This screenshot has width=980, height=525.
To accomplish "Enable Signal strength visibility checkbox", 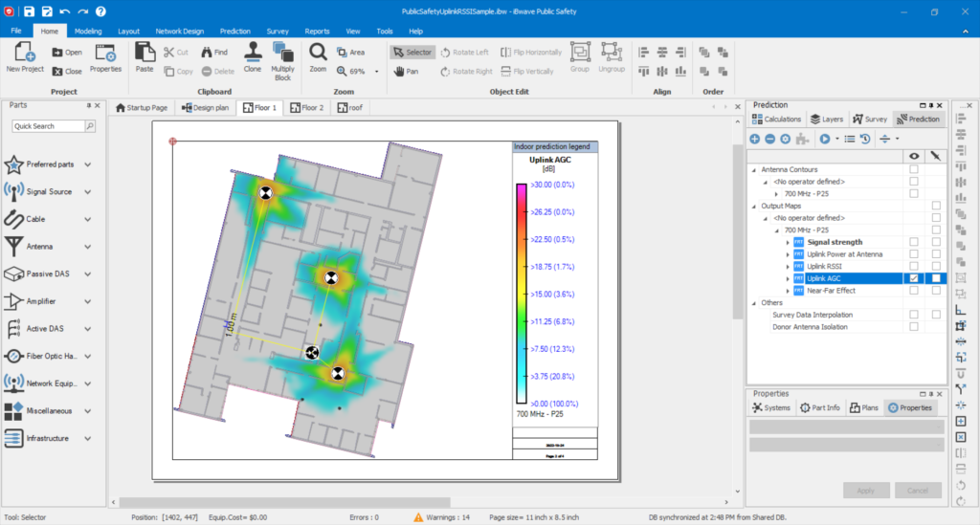I will pos(914,242).
